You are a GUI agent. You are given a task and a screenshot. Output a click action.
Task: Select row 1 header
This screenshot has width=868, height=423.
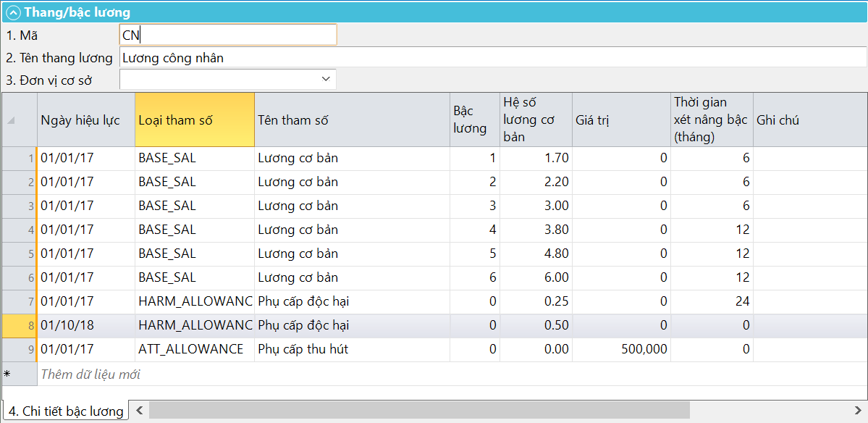point(19,158)
